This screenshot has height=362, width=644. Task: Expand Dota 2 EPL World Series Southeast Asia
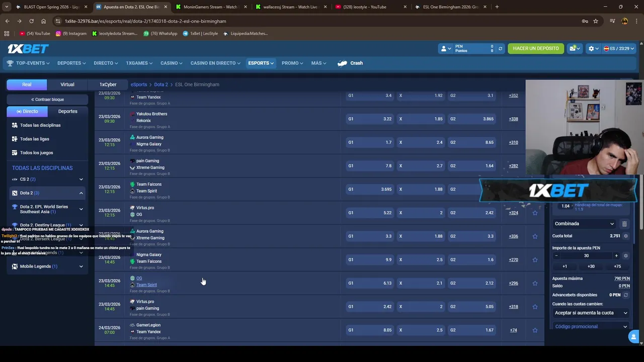(x=81, y=209)
